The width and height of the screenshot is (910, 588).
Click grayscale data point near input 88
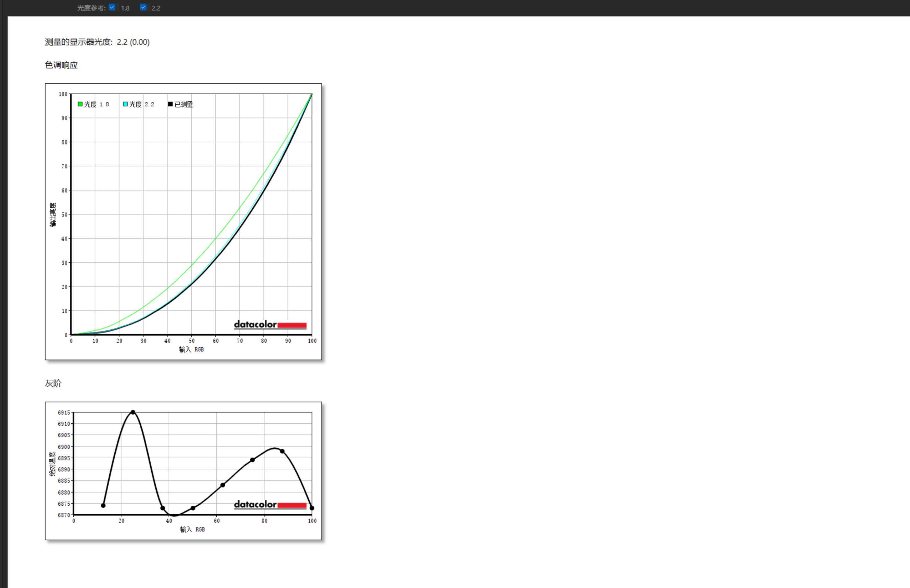click(x=282, y=451)
